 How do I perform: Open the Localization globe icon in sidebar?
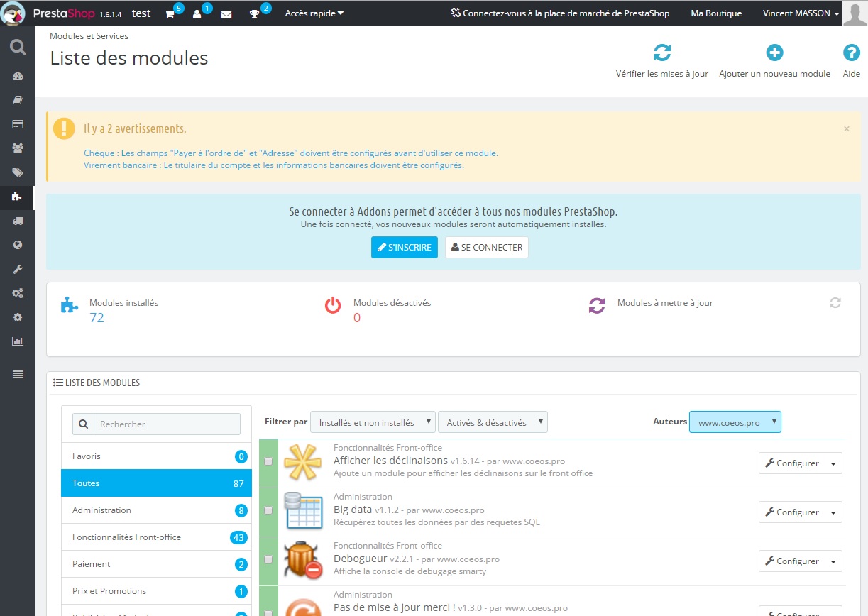pyautogui.click(x=18, y=245)
